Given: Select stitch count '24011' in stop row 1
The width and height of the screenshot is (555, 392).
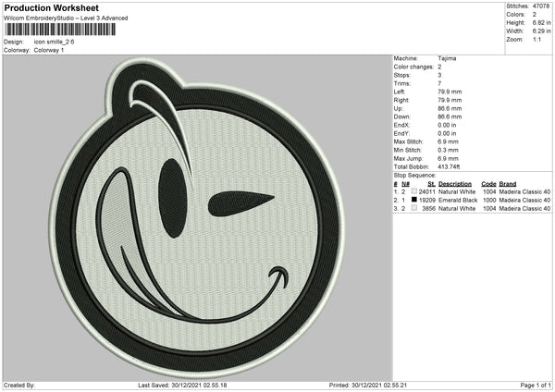Looking at the screenshot, I should click(x=426, y=191).
